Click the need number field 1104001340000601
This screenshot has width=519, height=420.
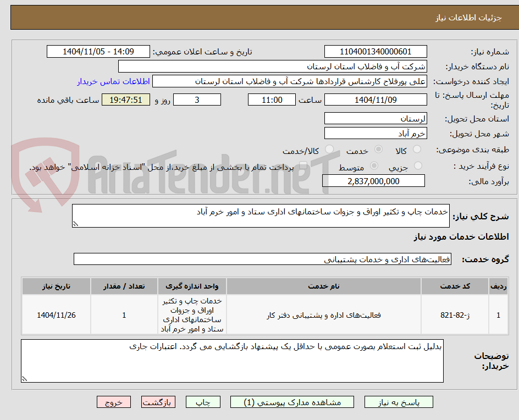tap(376, 52)
